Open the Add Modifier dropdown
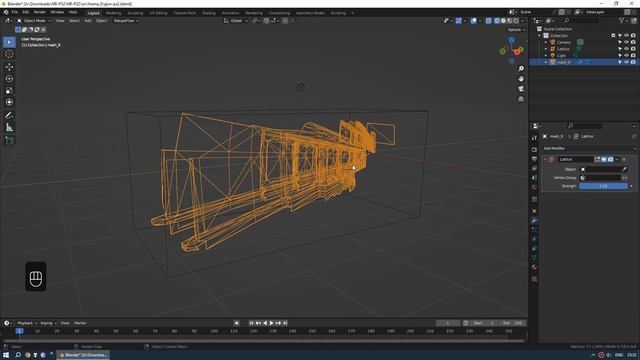The height and width of the screenshot is (360, 640). (x=589, y=149)
